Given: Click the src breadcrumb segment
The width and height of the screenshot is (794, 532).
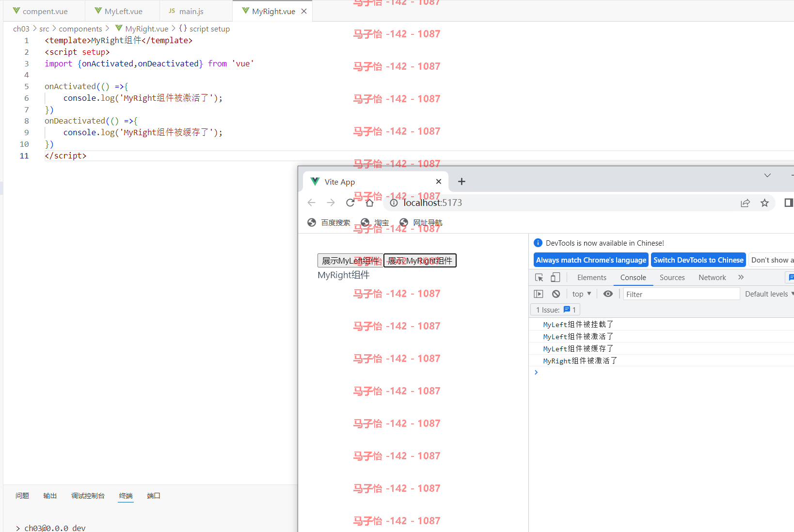Looking at the screenshot, I should point(44,29).
